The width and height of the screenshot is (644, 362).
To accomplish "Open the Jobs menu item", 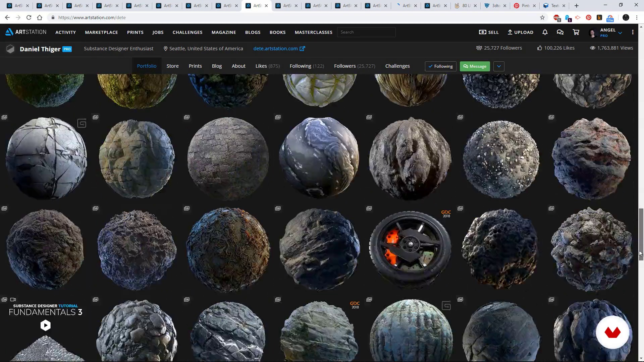I will (158, 32).
